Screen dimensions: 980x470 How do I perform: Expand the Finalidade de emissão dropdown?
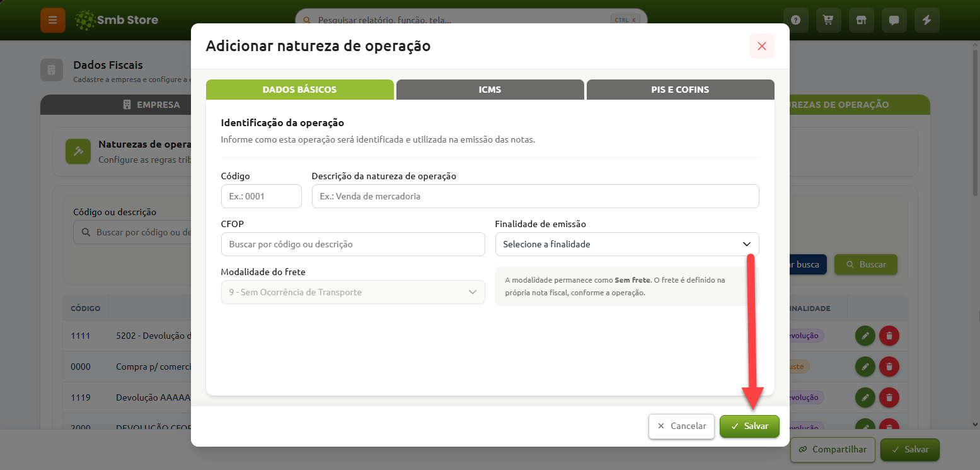(x=627, y=244)
